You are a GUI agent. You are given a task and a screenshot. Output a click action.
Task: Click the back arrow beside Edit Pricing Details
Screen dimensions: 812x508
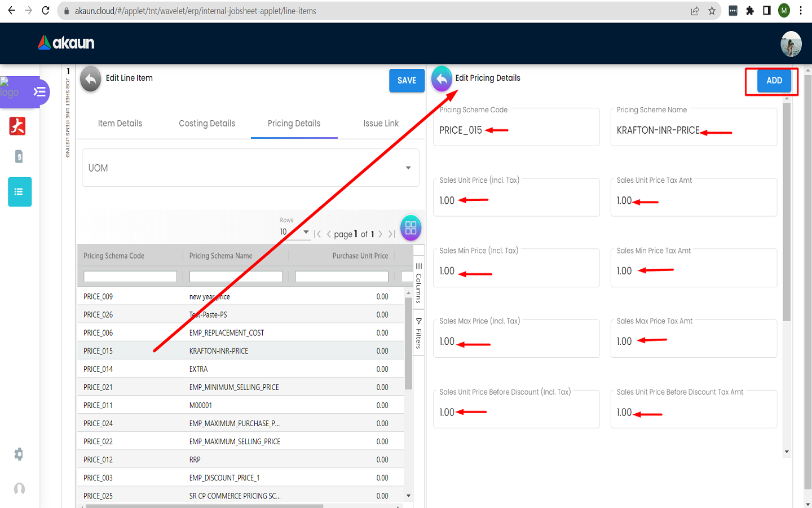pyautogui.click(x=442, y=80)
